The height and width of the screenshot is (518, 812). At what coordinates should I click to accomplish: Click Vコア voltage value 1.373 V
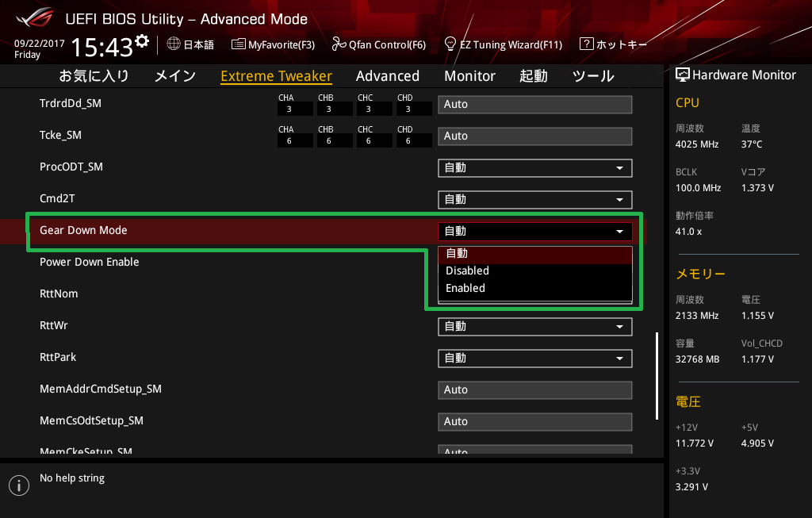coord(757,188)
